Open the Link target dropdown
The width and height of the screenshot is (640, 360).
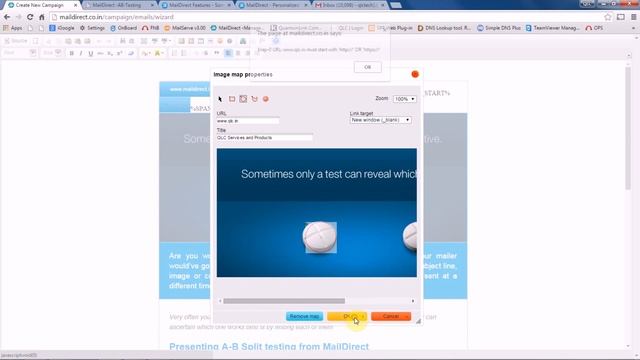click(x=380, y=120)
